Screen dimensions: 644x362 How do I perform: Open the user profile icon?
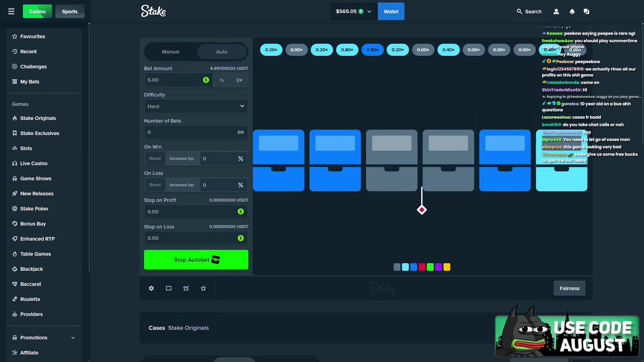coord(557,11)
